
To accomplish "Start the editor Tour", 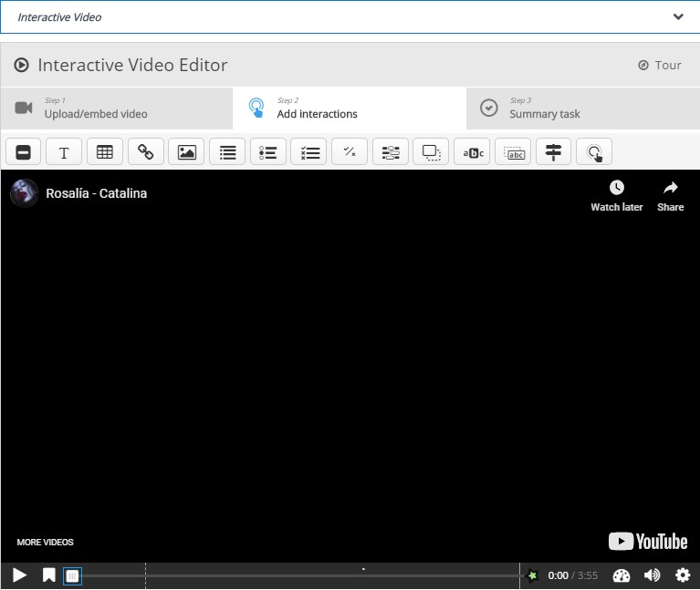I will pos(659,65).
